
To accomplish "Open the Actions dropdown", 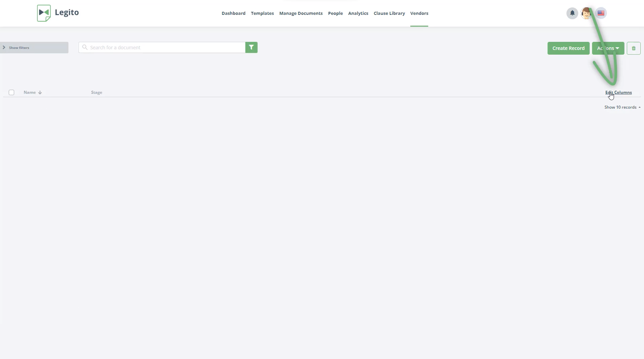I will (608, 48).
